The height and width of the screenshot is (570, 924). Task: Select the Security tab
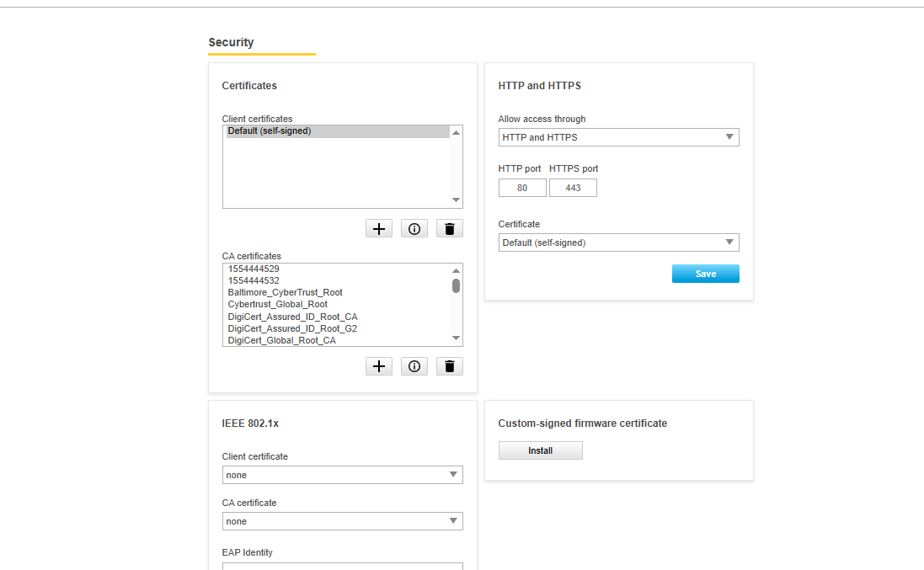(231, 42)
